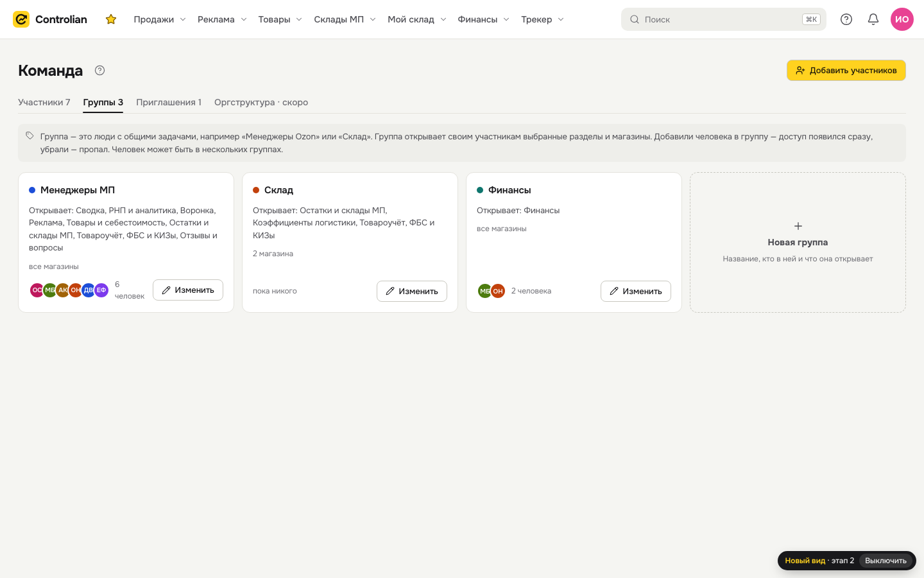This screenshot has height=578, width=924.
Task: Click the ОН avatar in Финансы group
Action: (498, 291)
